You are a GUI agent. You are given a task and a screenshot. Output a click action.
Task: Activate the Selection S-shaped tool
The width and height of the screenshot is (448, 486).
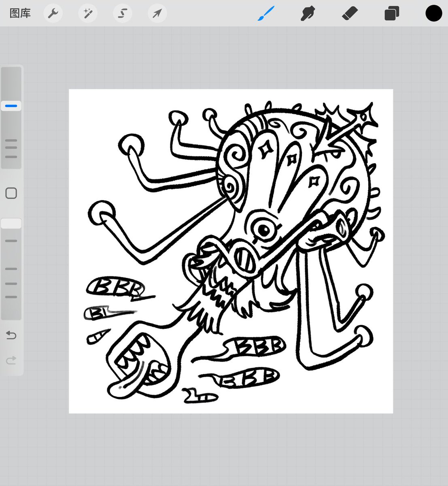(122, 13)
